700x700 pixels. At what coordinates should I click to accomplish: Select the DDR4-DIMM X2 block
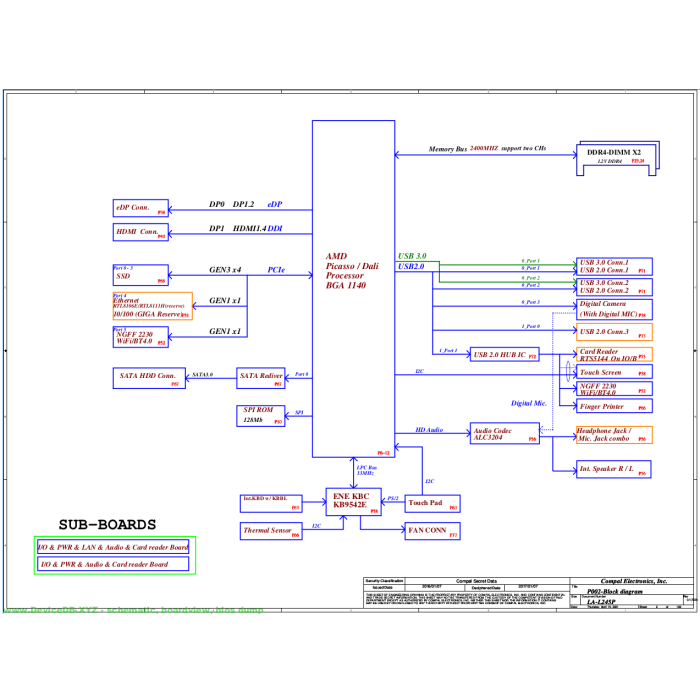[618, 158]
